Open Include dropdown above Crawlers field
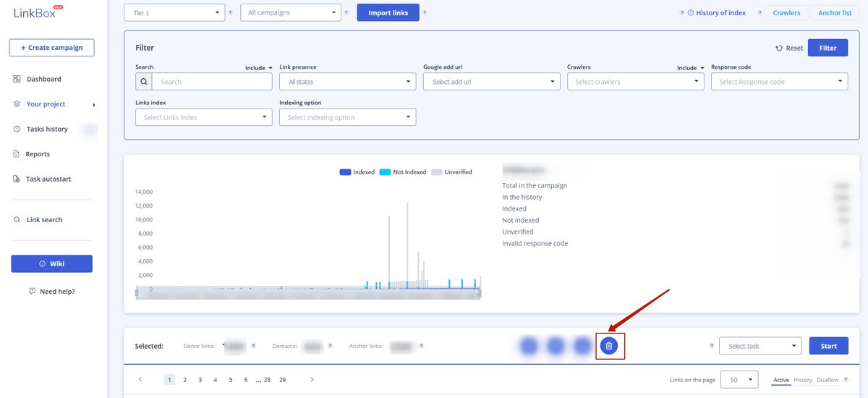Viewport: 868px width, 398px height. (x=691, y=67)
